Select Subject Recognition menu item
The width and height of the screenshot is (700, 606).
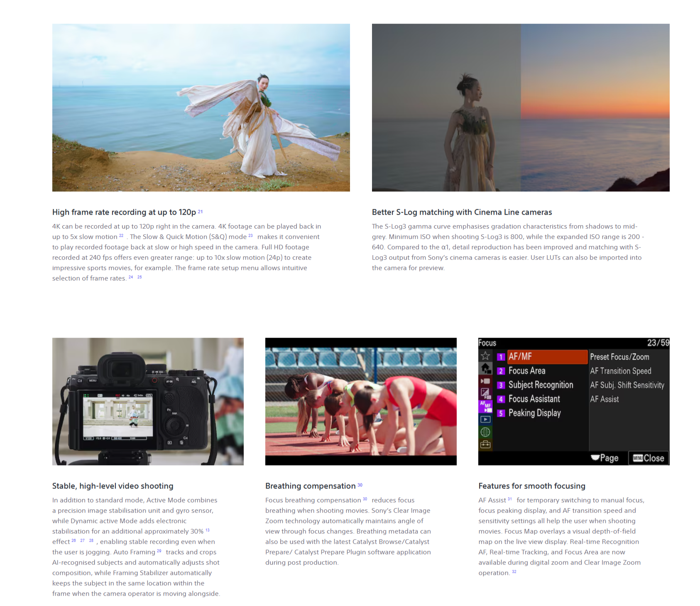pyautogui.click(x=541, y=385)
